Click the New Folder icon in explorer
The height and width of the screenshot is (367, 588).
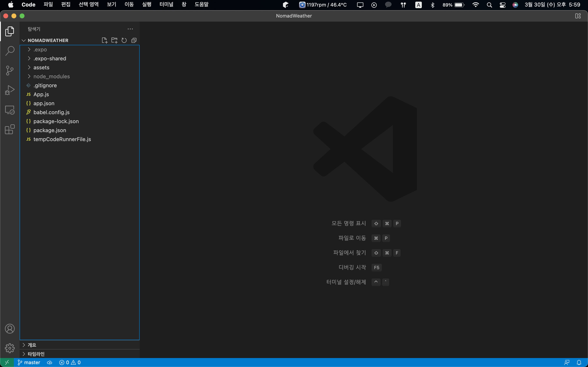(114, 40)
